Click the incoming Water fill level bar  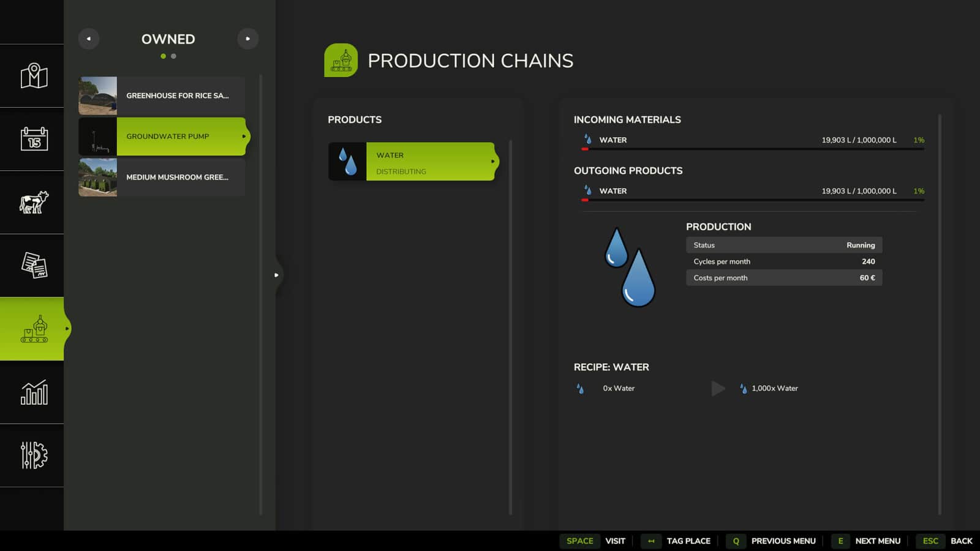click(752, 149)
